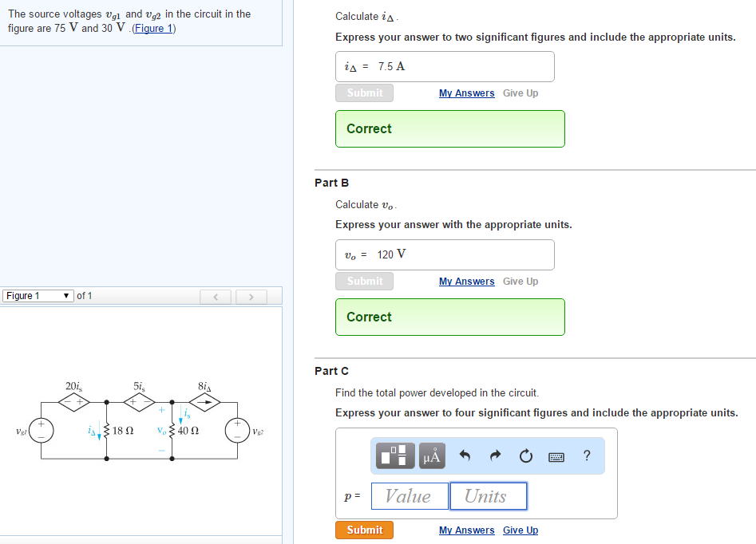This screenshot has width=756, height=544.
Task: Open the μÅ units palette
Action: (x=432, y=455)
